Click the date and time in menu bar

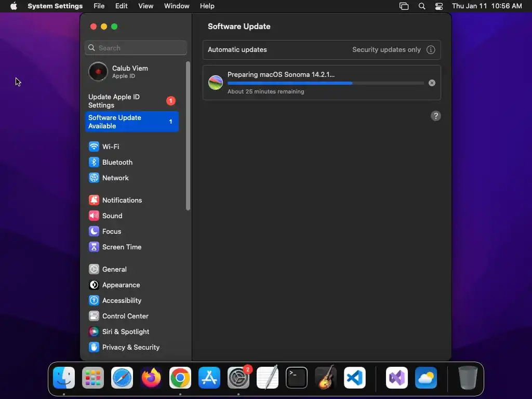487,6
